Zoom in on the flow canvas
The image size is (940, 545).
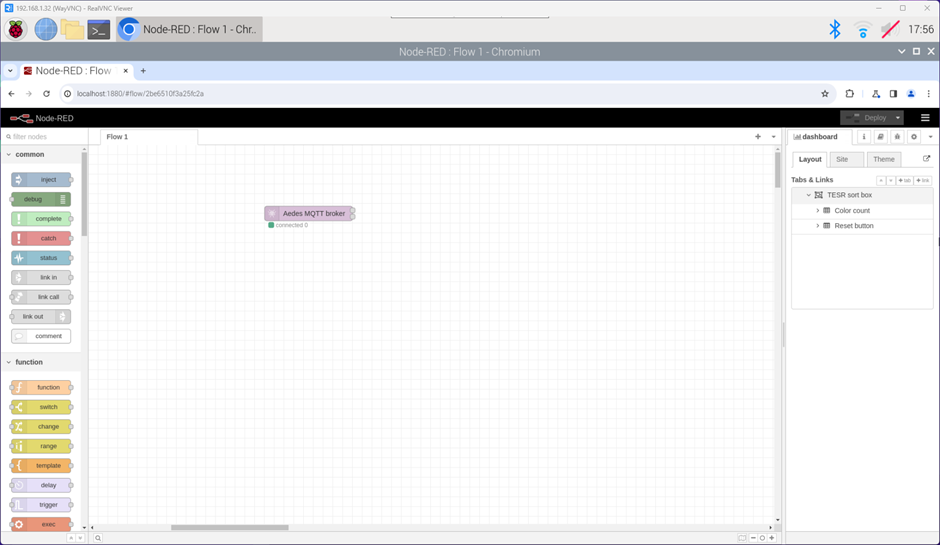pos(772,538)
